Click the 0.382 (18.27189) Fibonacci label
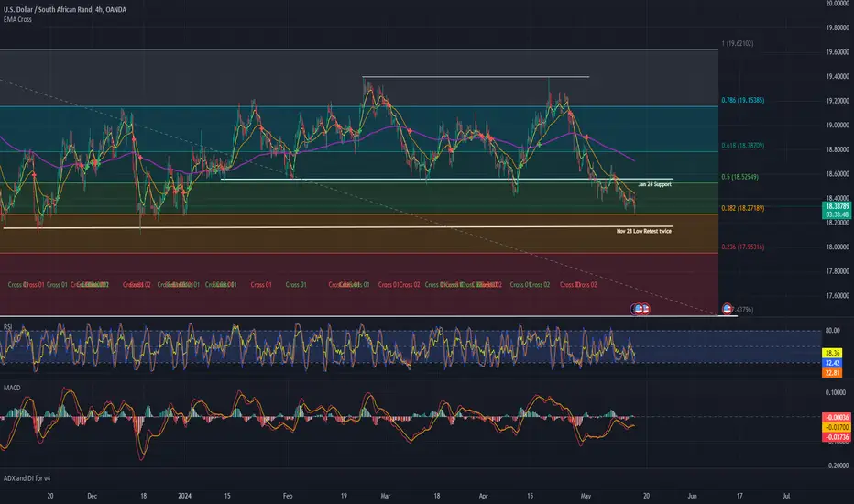 click(742, 208)
